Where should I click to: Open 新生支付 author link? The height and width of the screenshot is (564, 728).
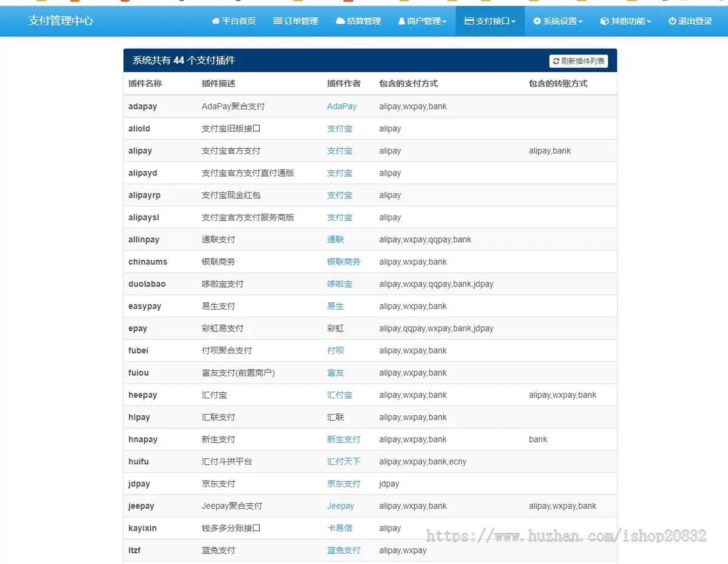tap(344, 439)
